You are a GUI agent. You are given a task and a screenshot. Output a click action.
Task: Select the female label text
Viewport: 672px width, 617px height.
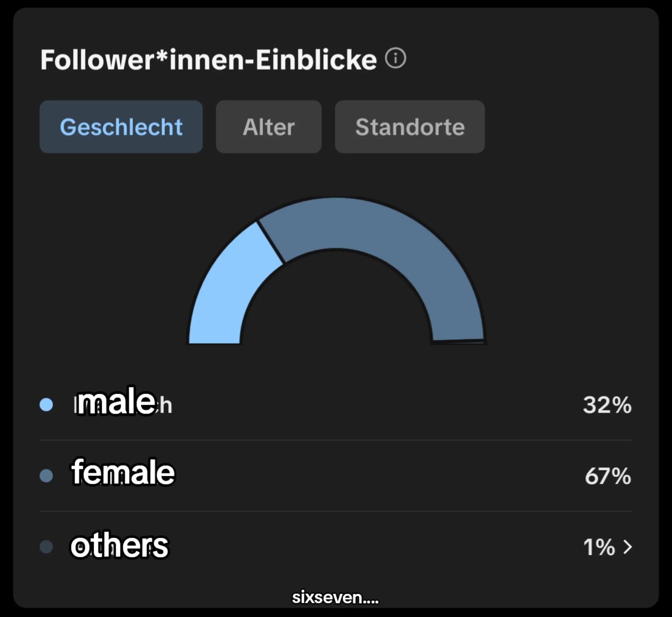[123, 472]
